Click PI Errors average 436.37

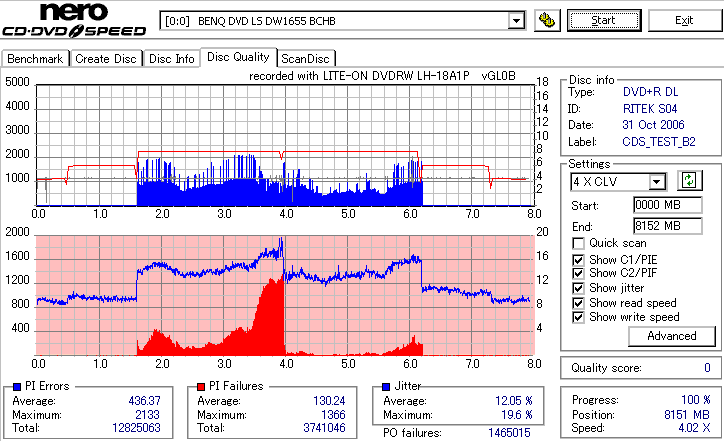[x=145, y=401]
